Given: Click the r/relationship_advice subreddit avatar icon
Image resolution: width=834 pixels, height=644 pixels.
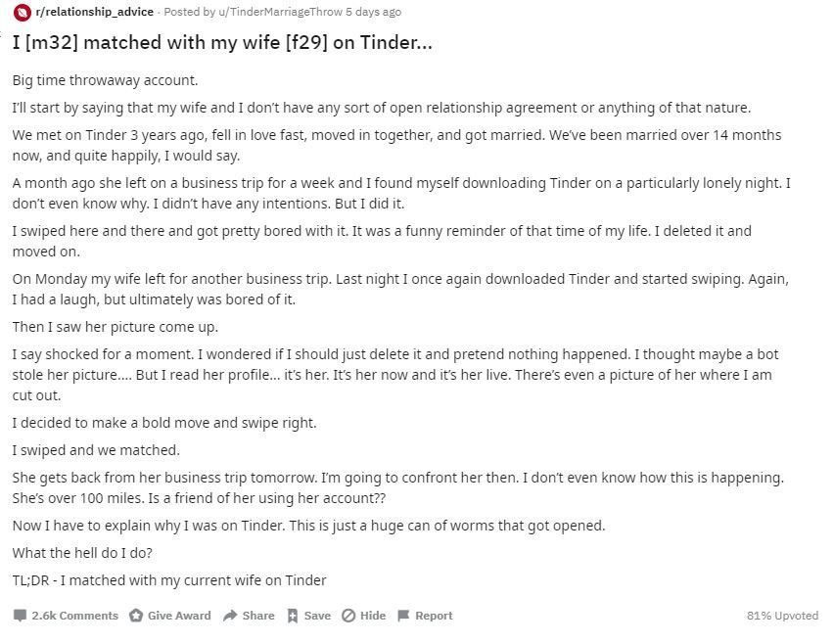Looking at the screenshot, I should pyautogui.click(x=22, y=13).
